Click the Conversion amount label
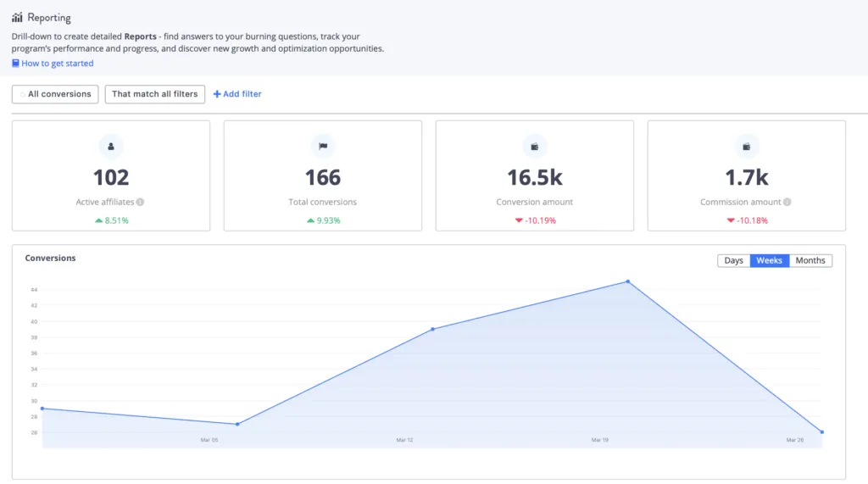 tap(535, 202)
